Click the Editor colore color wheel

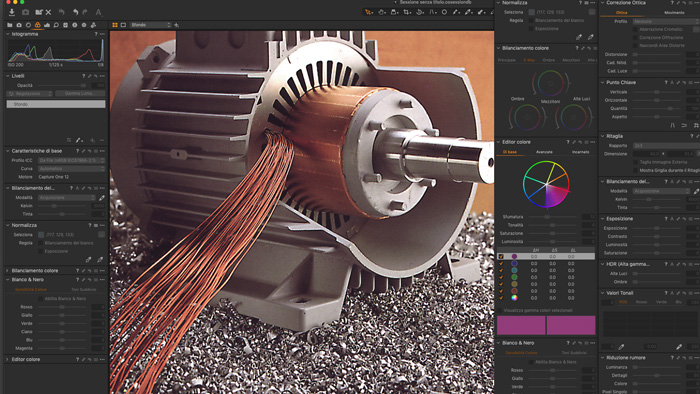pos(546,185)
